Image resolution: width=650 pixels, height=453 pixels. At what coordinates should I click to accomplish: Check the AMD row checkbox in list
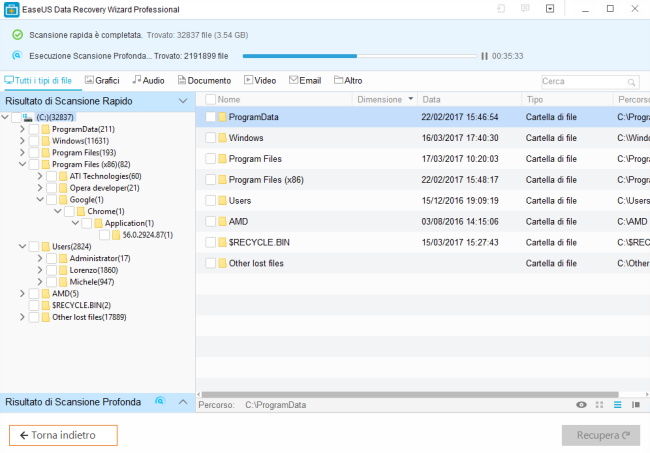[x=211, y=221]
